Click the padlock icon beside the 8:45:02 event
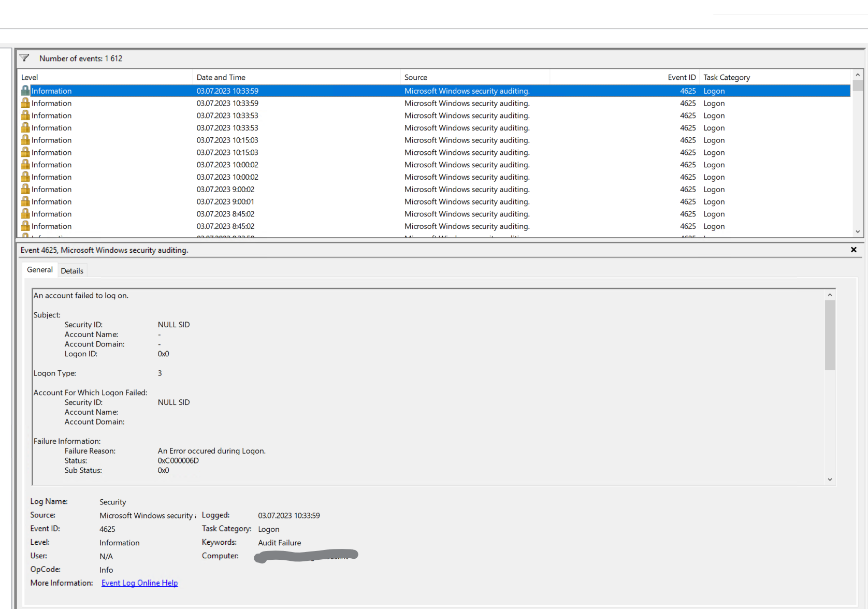This screenshot has height=609, width=868. coord(25,214)
